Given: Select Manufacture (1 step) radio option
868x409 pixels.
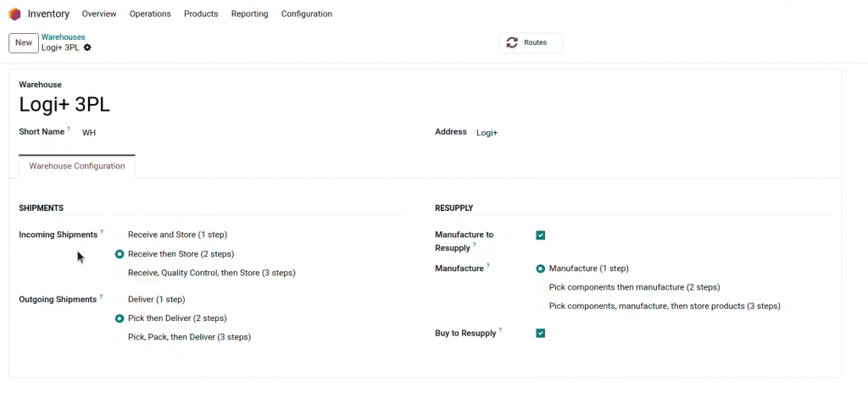Looking at the screenshot, I should [x=540, y=268].
